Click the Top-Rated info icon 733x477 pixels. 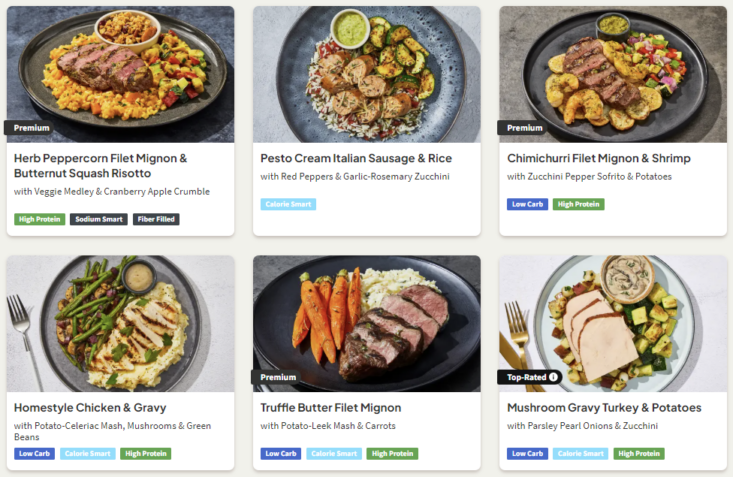pyautogui.click(x=553, y=377)
